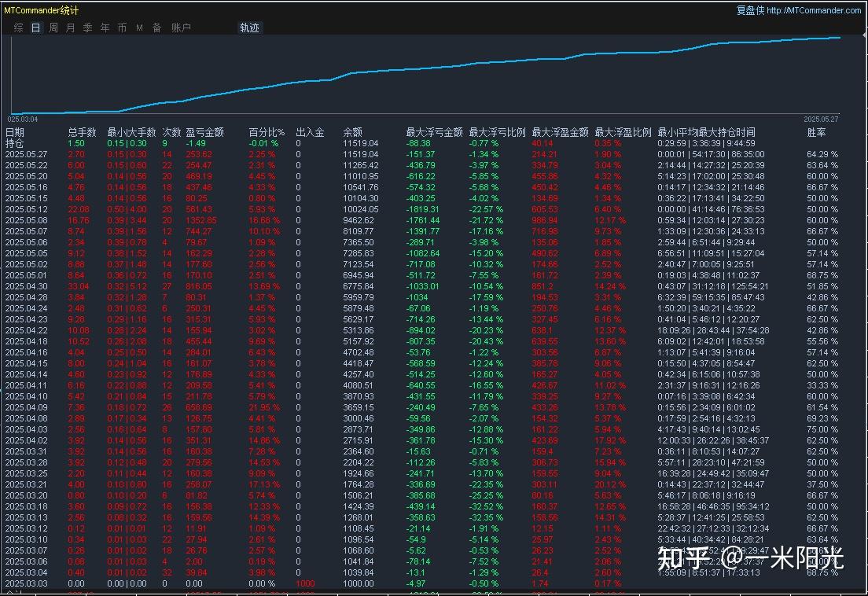Open the M view in the toolbar

[139, 27]
